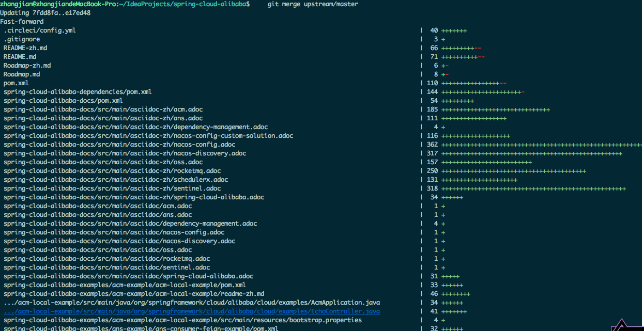
Task: Select the change count '317'
Action: [x=433, y=153]
